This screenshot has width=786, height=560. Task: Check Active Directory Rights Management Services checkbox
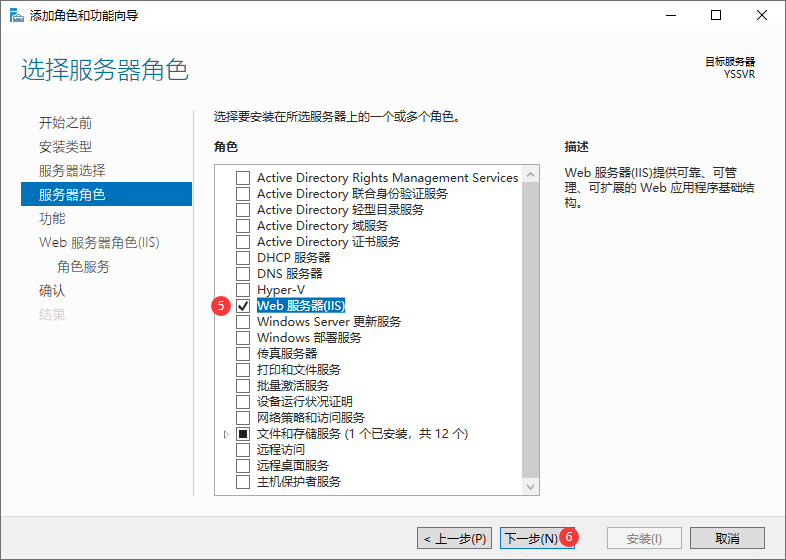[x=243, y=178]
